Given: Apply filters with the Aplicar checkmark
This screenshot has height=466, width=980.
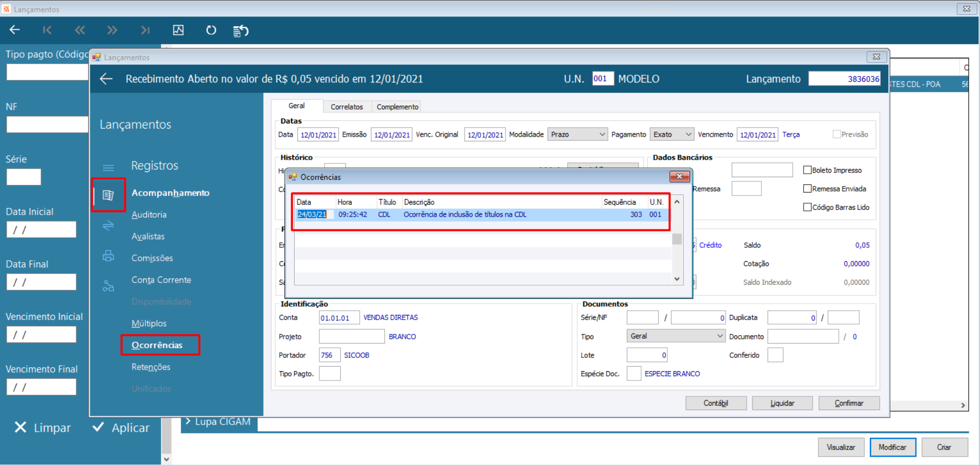Looking at the screenshot, I should tap(98, 427).
